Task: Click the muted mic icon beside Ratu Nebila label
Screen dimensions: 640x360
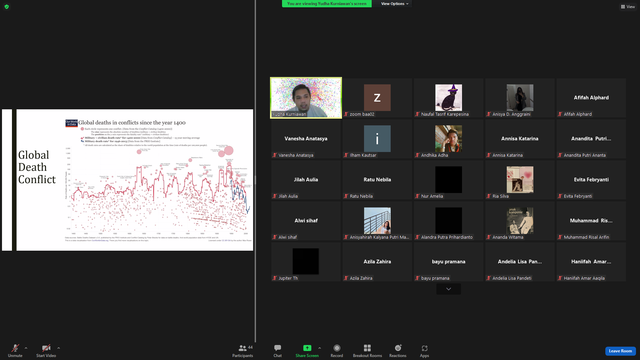Action: [x=346, y=196]
